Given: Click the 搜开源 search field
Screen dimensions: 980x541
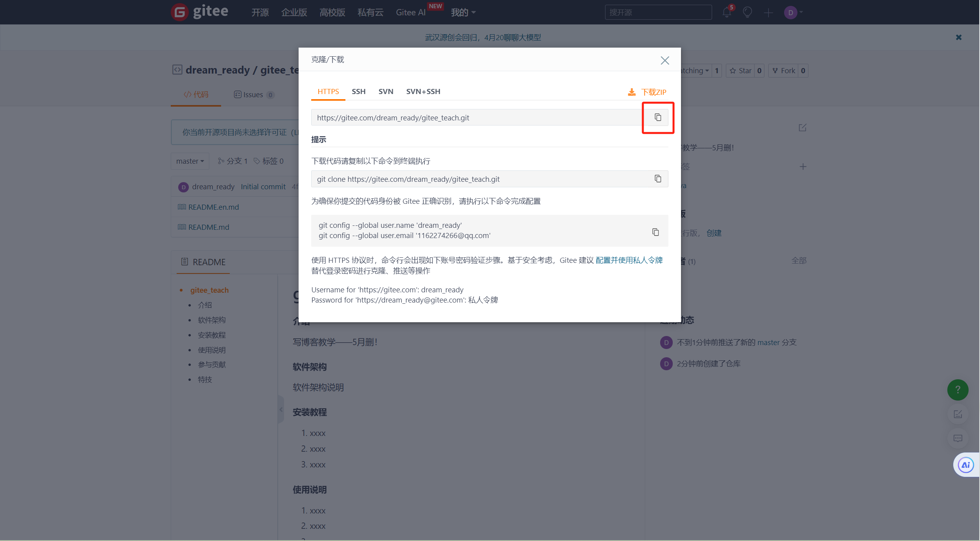Looking at the screenshot, I should click(658, 13).
